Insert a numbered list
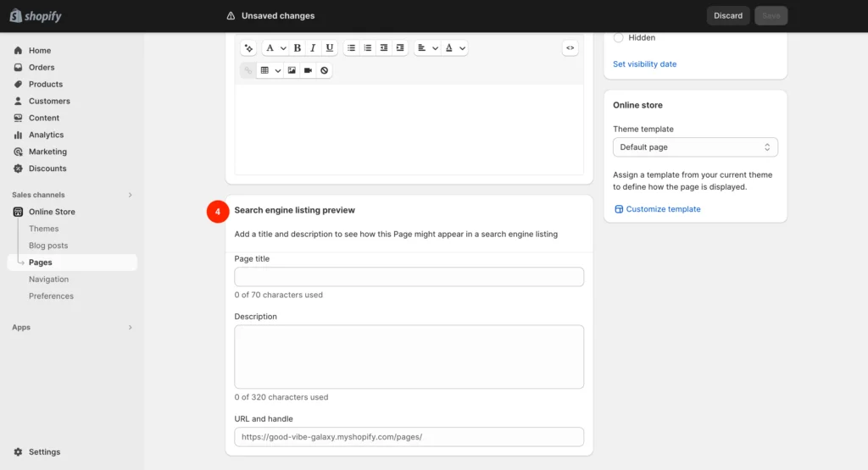This screenshot has width=868, height=470. coord(368,48)
